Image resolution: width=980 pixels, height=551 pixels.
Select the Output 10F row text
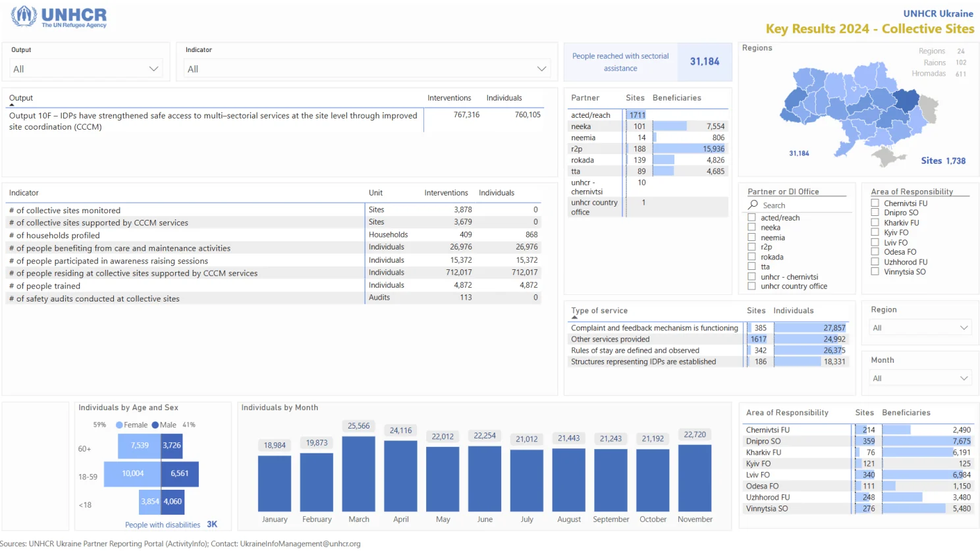point(213,121)
